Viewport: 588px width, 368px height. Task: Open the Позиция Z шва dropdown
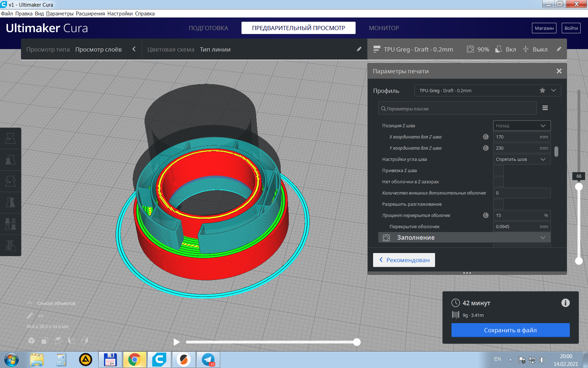click(522, 125)
